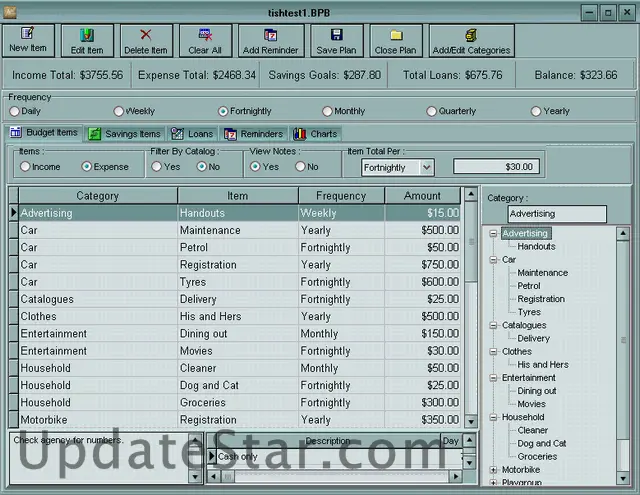Click the Item column header
Viewport: 640px width, 495px height.
238,196
